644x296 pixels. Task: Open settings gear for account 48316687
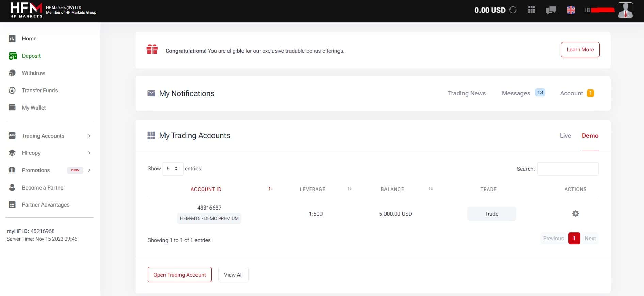(575, 214)
